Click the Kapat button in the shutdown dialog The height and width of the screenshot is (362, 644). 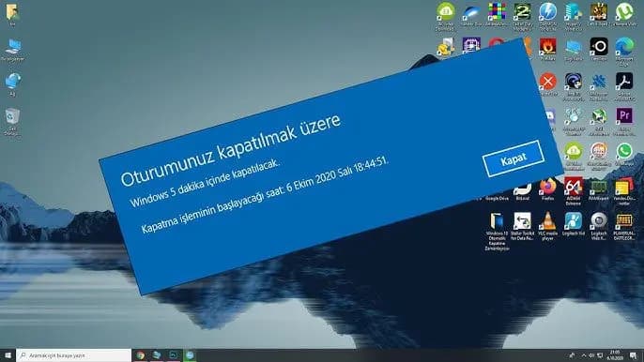tap(514, 158)
